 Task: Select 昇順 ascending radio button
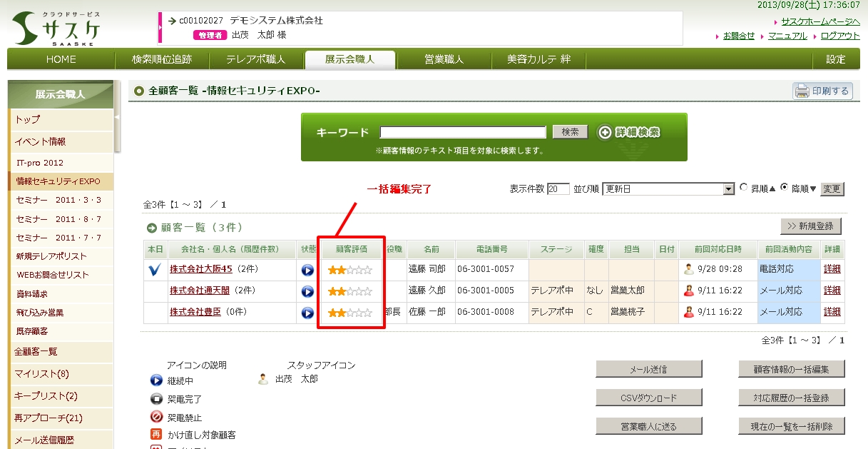click(x=745, y=188)
